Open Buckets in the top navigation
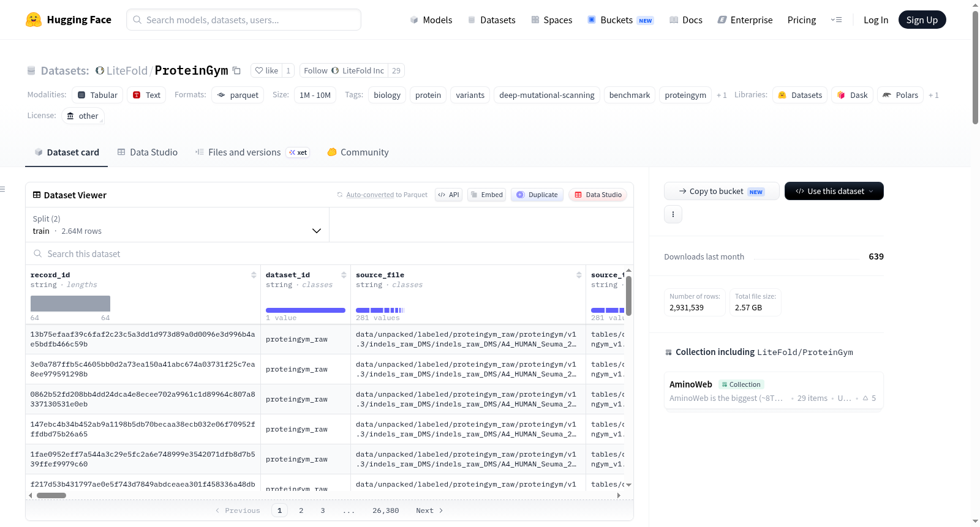This screenshot has height=527, width=980. coord(620,20)
